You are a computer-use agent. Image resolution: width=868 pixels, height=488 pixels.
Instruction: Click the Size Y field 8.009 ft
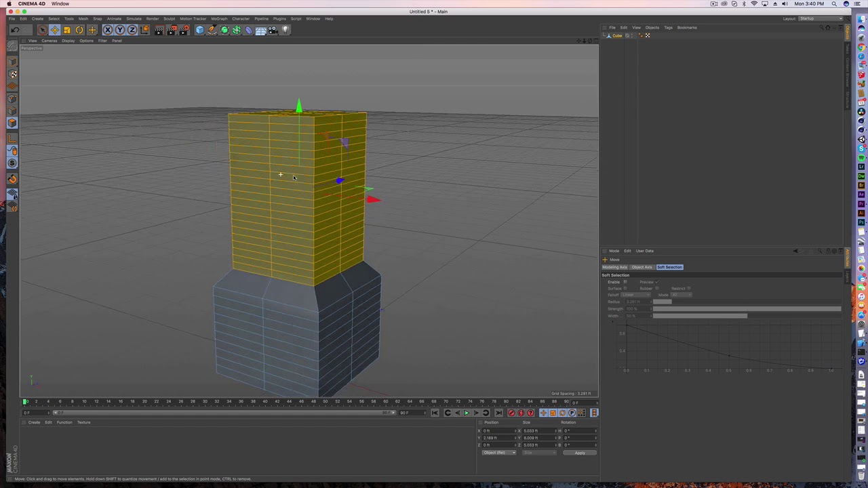pyautogui.click(x=539, y=438)
